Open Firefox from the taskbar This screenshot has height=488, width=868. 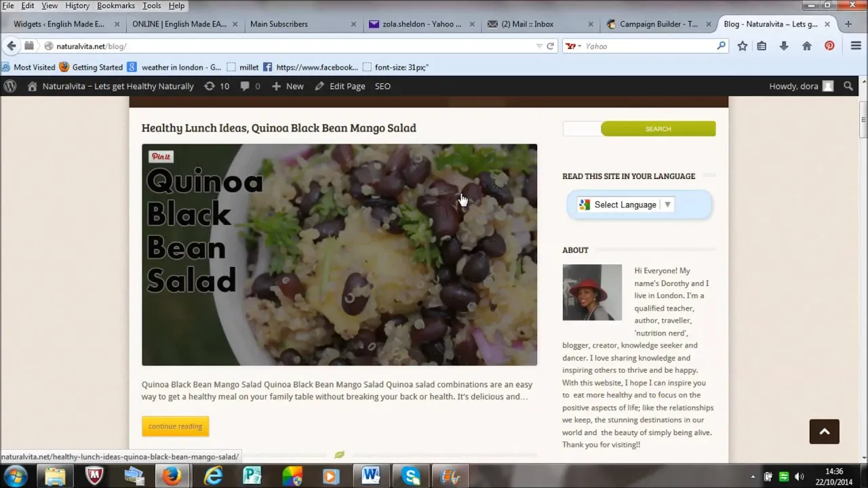[172, 476]
